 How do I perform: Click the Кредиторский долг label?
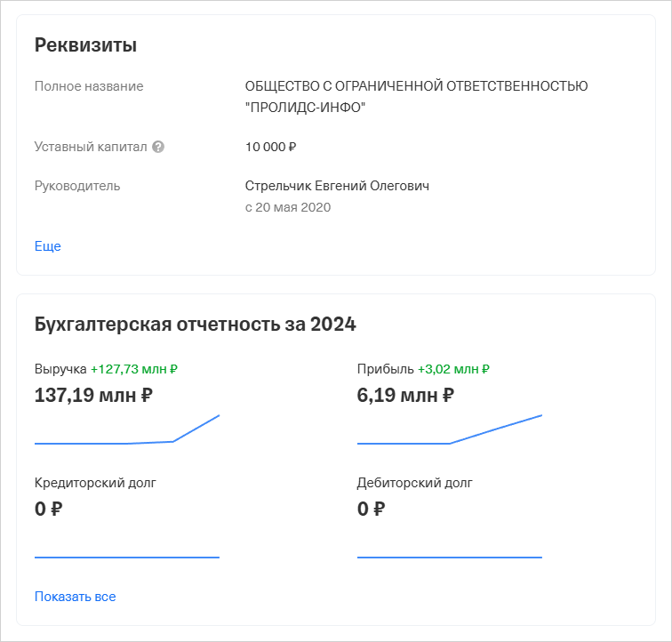pos(95,483)
